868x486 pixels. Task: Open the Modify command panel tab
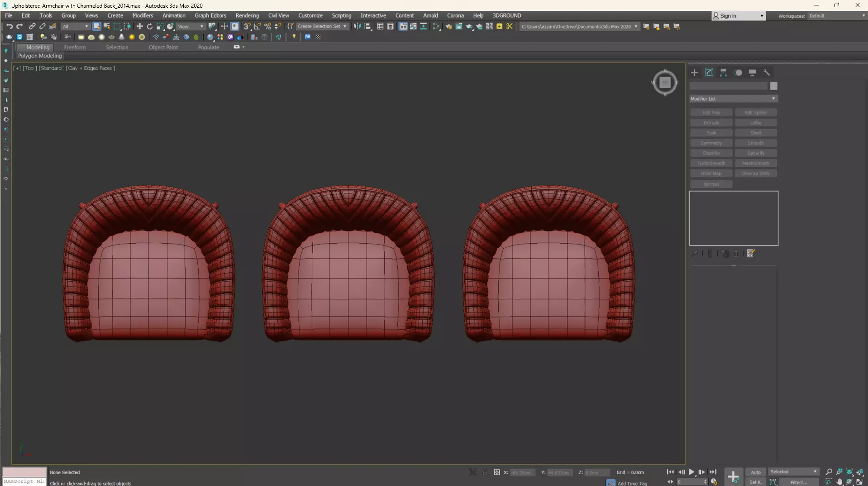pos(709,72)
